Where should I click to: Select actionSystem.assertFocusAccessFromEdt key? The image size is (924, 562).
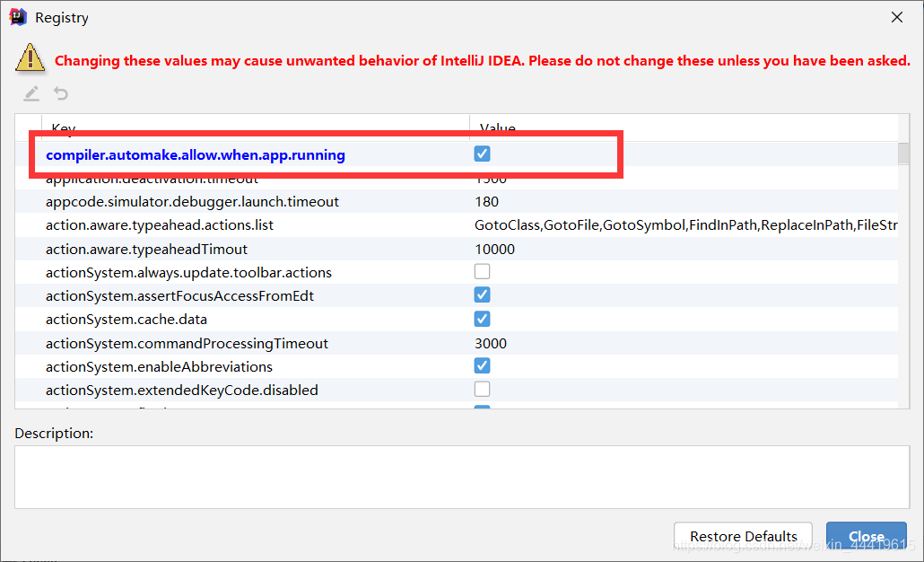pos(179,296)
